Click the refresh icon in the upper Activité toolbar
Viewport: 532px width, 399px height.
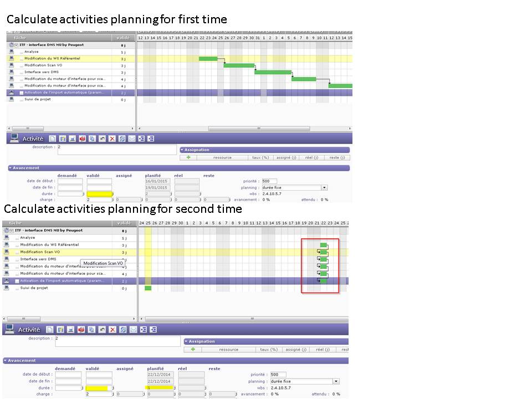pos(122,139)
